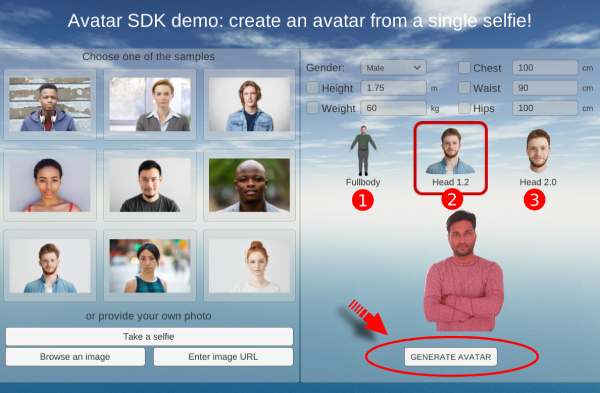Pick sample of person in grey blazer
Screen dimensions: 600x393
[x=150, y=104]
